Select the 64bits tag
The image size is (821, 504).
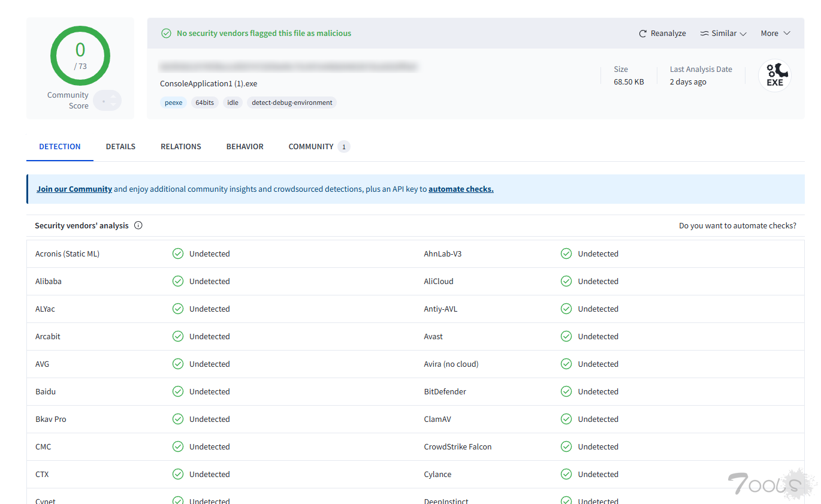[x=204, y=102]
